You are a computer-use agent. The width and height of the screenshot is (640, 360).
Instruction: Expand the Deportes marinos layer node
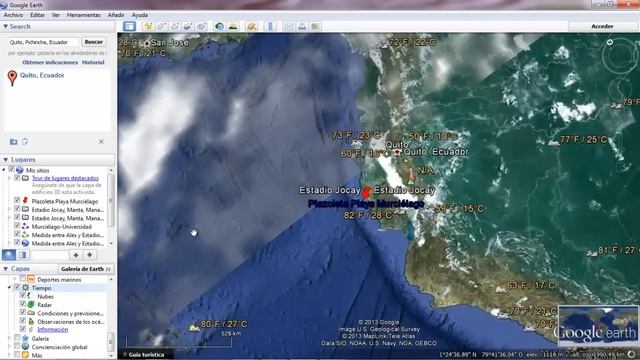pos(16,279)
